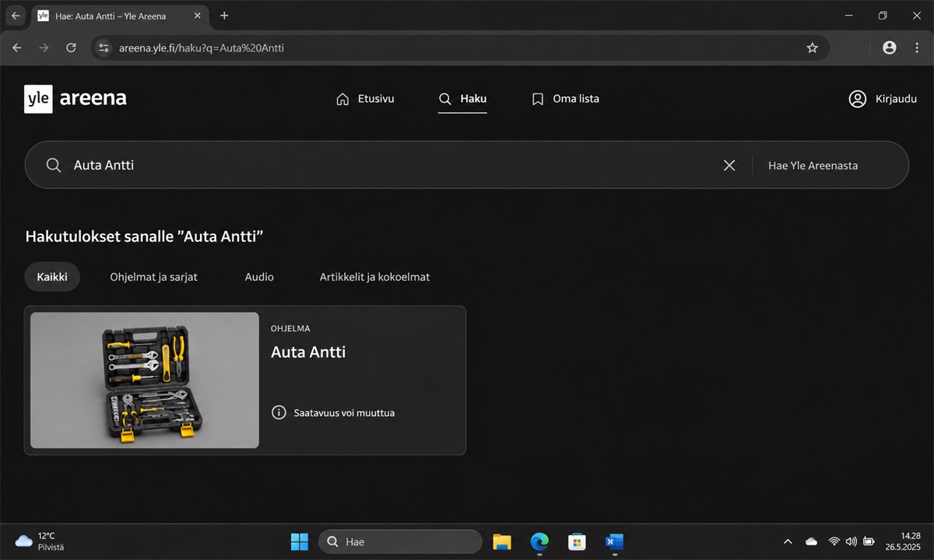Viewport: 934px width, 560px height.
Task: Open the toolbox thumbnail of Auta Antti
Action: pos(145,380)
